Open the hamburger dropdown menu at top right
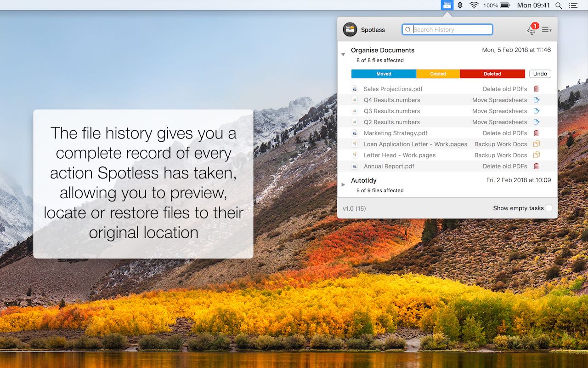588x368 pixels. point(547,29)
